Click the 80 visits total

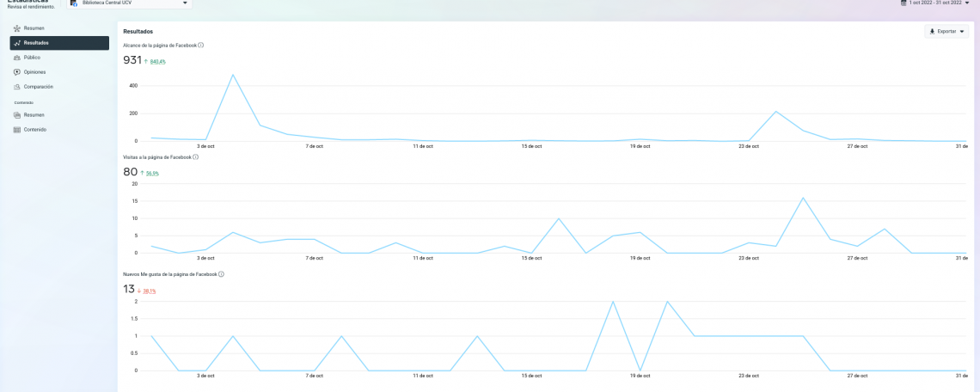[x=130, y=172]
